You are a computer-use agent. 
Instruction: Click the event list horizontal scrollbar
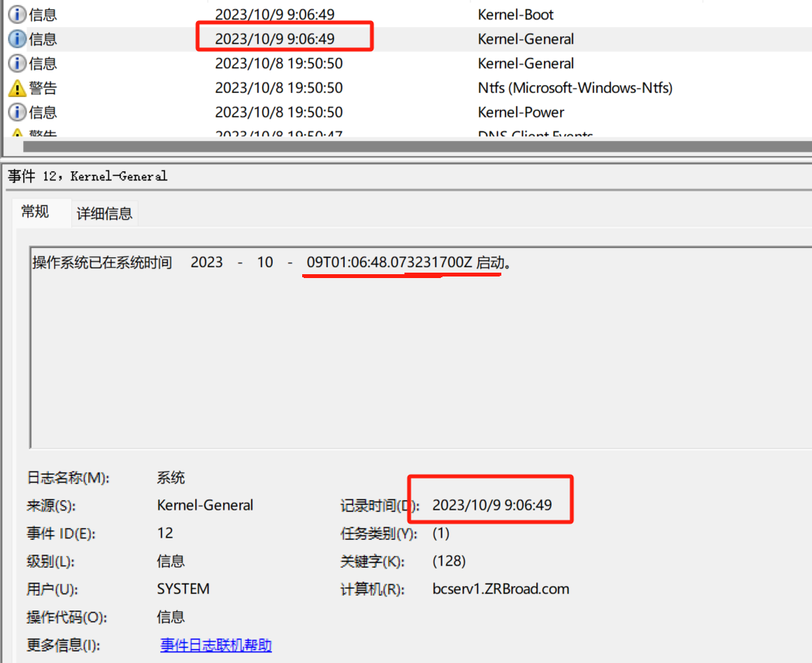click(x=417, y=146)
